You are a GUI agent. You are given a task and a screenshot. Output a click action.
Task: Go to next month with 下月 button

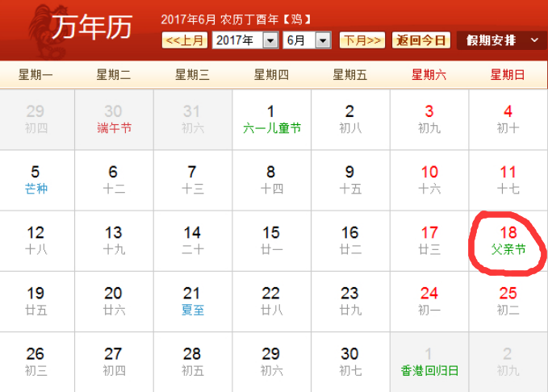click(362, 40)
